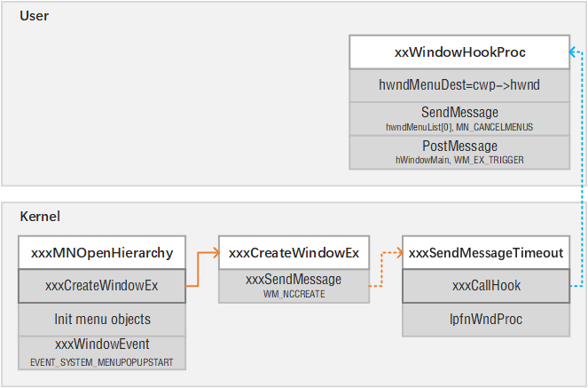Click the lpfnWndProc row
588x388 pixels.
click(x=484, y=319)
